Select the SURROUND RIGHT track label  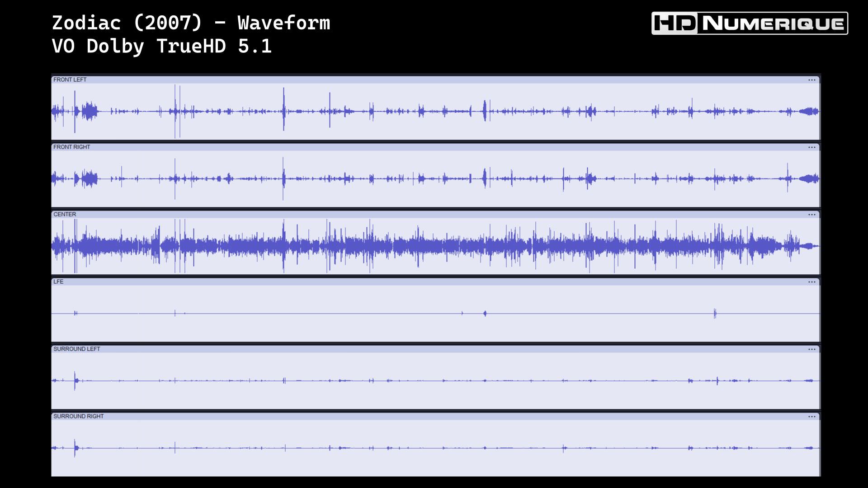coord(79,416)
